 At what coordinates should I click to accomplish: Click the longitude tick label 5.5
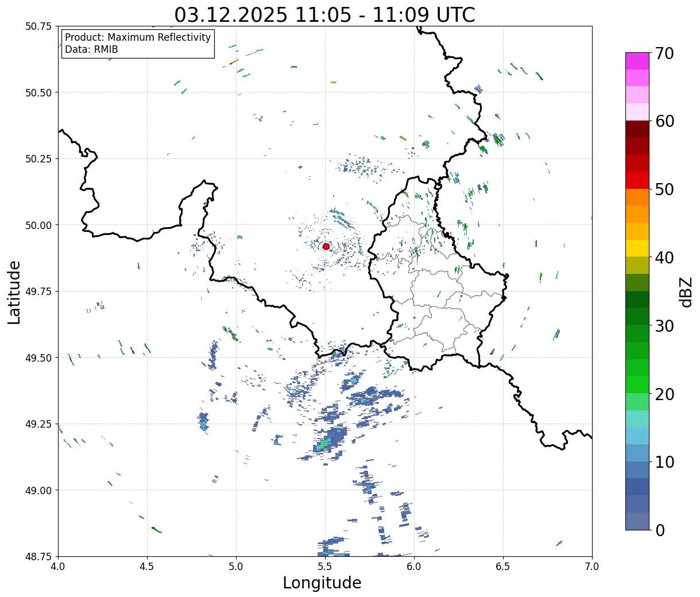(x=325, y=567)
